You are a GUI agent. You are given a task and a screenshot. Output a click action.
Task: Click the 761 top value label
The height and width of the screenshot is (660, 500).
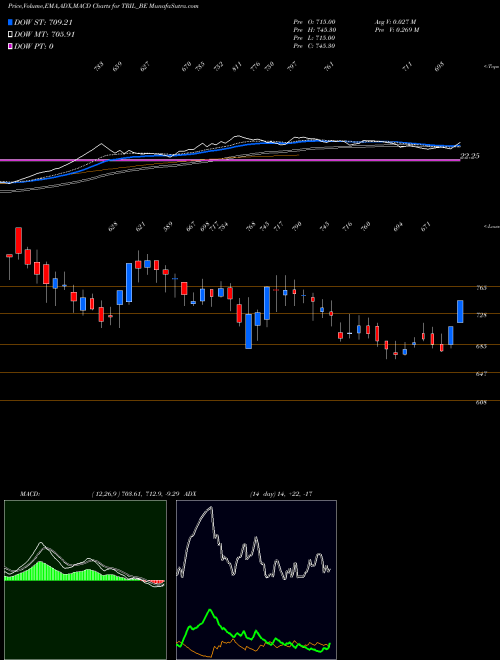pos(330,67)
